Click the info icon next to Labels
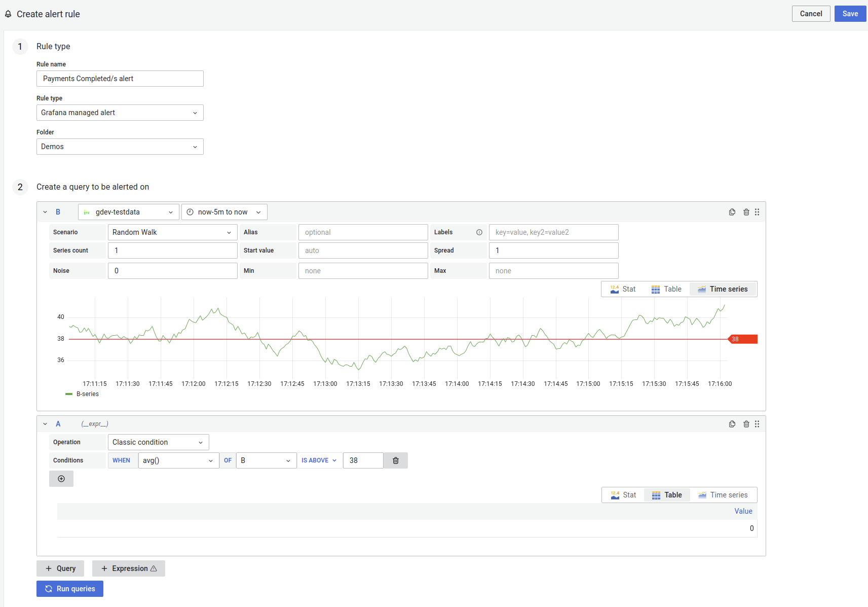This screenshot has height=607, width=868. point(479,232)
